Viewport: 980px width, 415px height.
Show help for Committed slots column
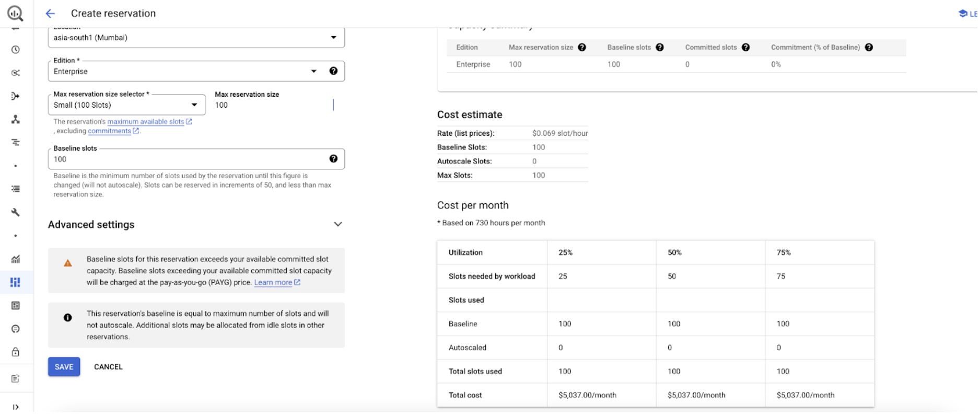[746, 48]
